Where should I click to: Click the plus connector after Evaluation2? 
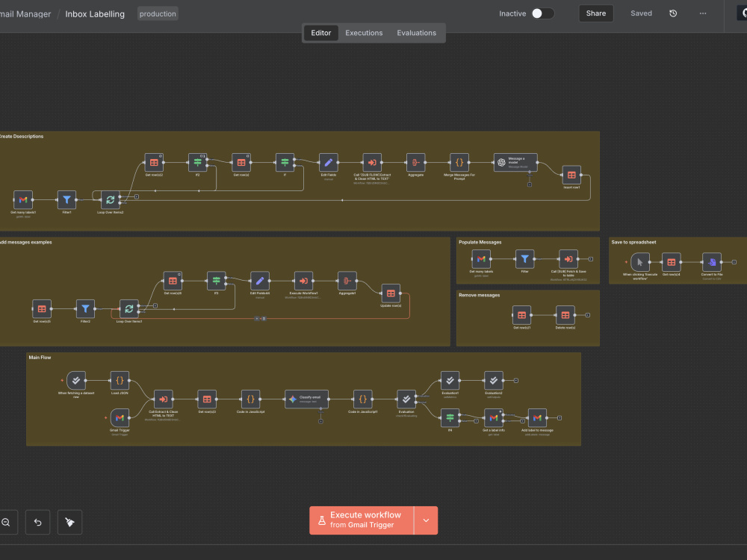point(516,381)
